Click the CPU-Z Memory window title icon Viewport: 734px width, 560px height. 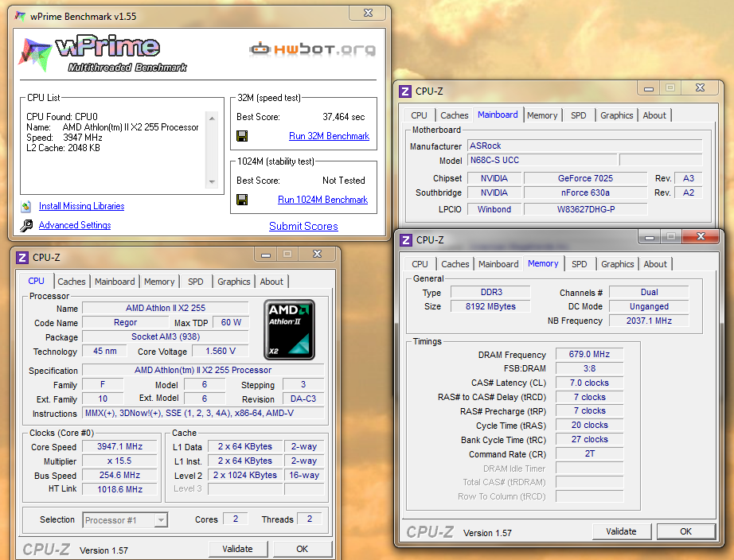(406, 240)
